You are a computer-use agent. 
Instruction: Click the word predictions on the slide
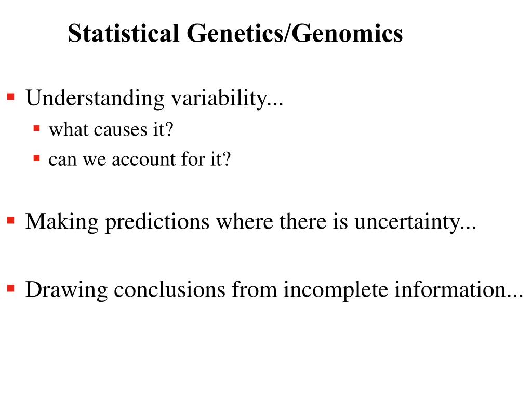click(x=157, y=222)
